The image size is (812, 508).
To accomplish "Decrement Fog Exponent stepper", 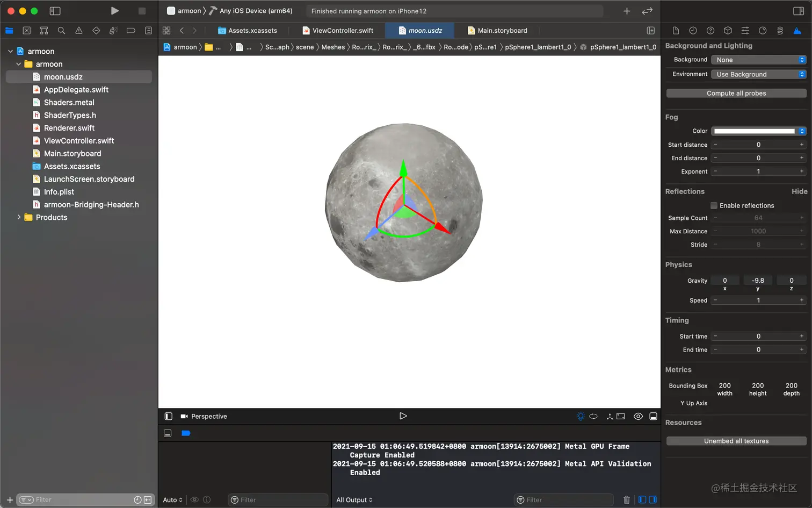I will [715, 171].
